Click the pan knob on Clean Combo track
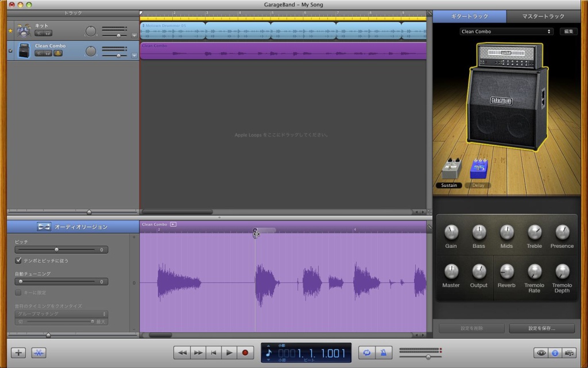 (90, 51)
